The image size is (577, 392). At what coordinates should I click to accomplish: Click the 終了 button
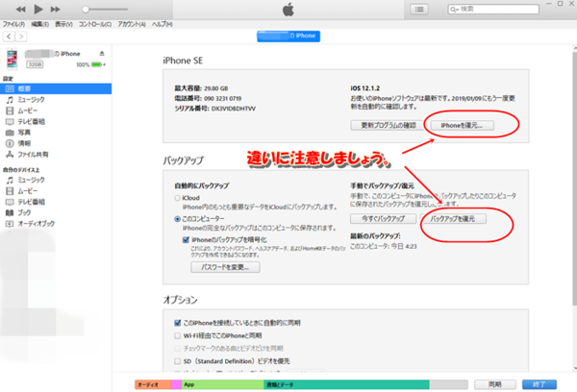click(x=539, y=384)
